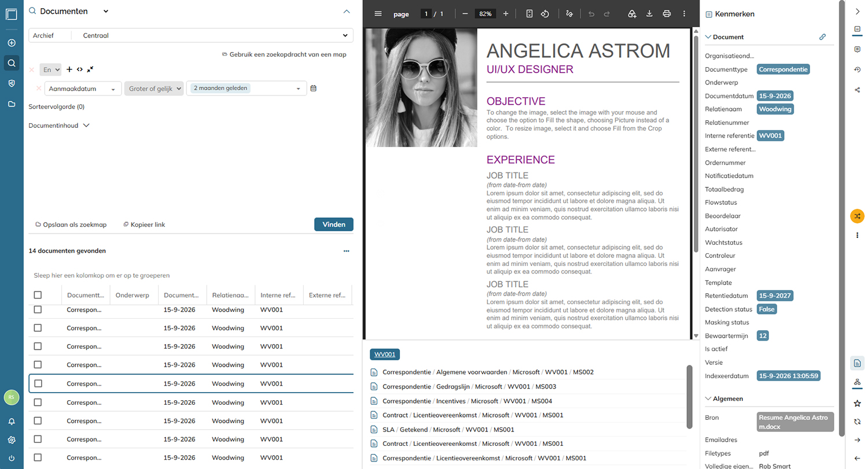Rotate the PDF page counterclockwise

545,13
